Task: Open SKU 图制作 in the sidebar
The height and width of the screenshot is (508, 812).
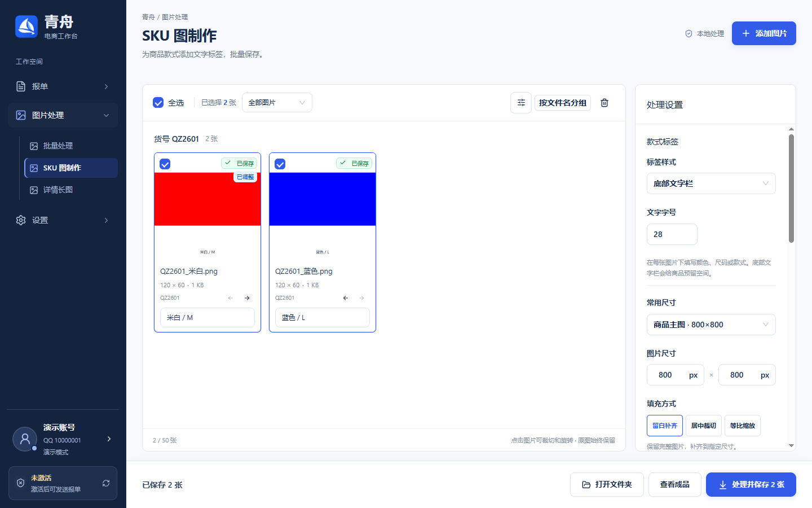Action: pyautogui.click(x=71, y=168)
